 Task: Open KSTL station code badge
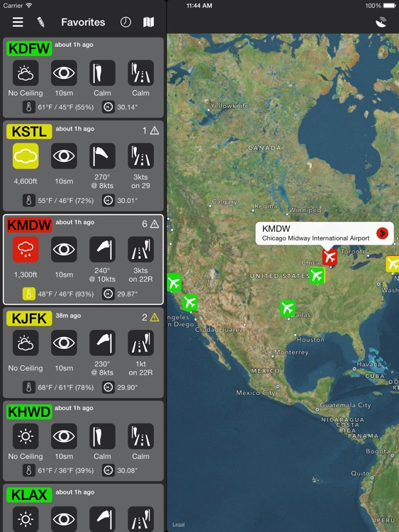point(29,131)
